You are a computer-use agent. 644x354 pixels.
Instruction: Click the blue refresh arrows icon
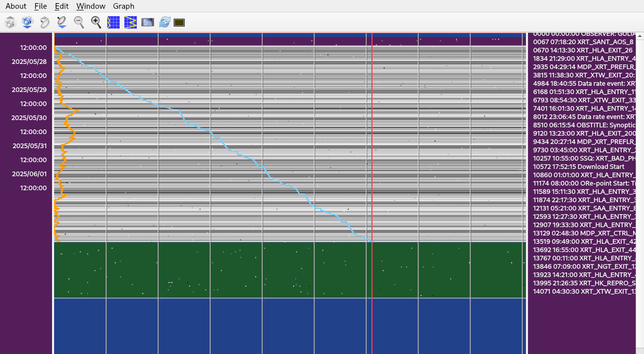pyautogui.click(x=165, y=22)
